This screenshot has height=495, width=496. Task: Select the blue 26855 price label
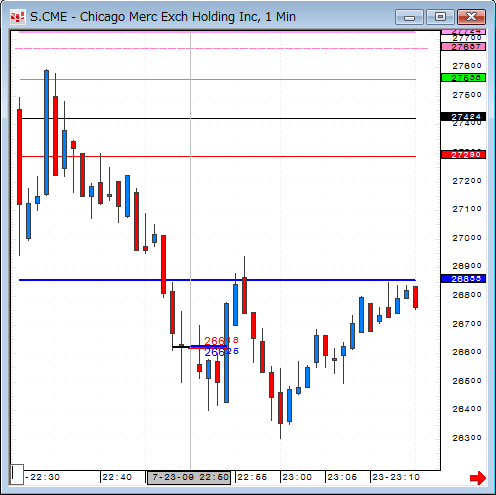463,278
